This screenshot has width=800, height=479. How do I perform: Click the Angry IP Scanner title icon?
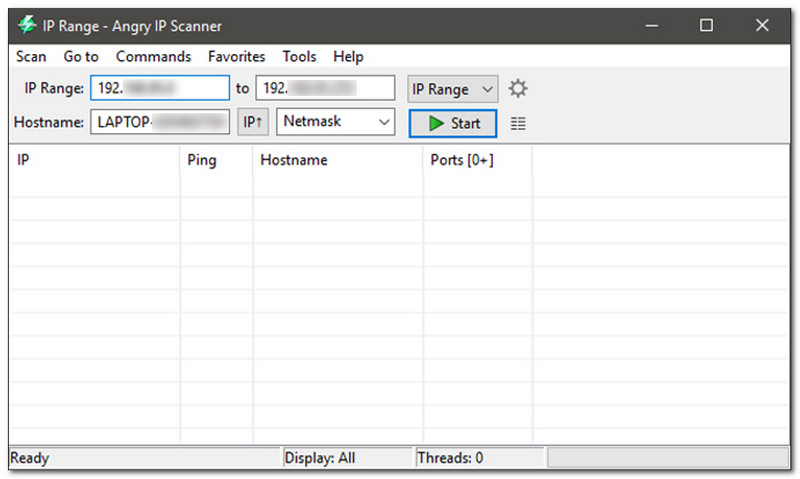click(27, 24)
